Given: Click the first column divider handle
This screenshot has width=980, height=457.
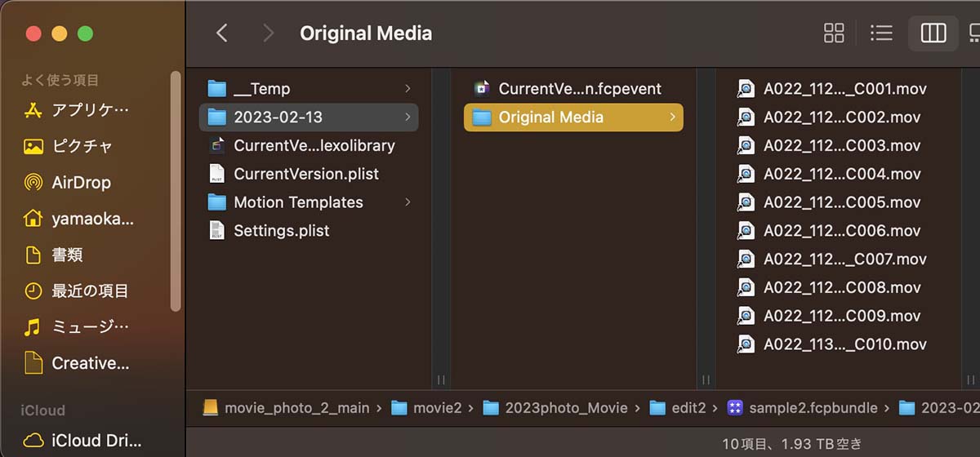Looking at the screenshot, I should tap(441, 379).
